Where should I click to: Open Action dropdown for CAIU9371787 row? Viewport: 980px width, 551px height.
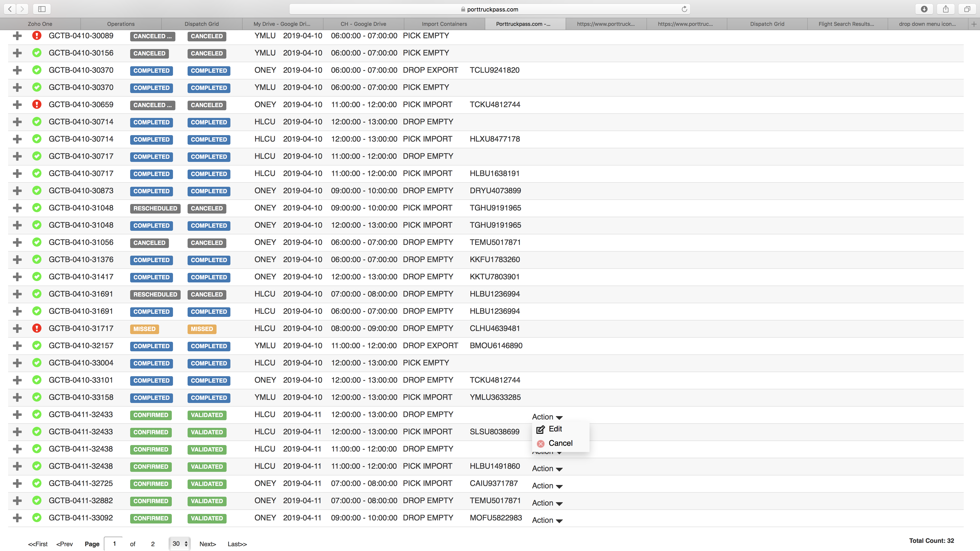[547, 486]
